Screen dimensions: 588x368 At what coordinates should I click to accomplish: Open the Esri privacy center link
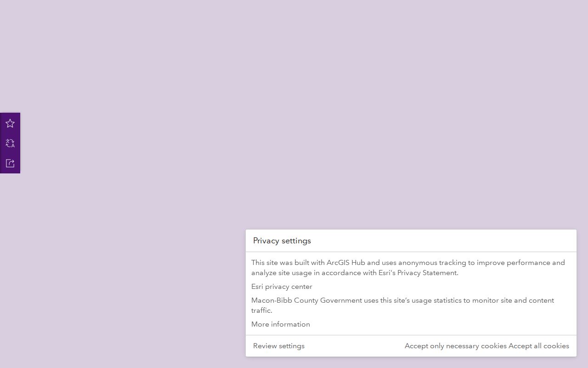[x=282, y=287]
